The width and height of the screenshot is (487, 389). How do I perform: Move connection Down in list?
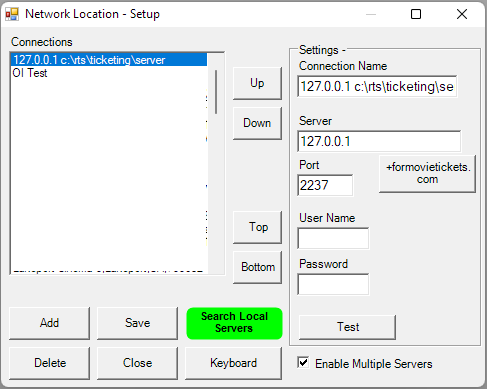pyautogui.click(x=257, y=123)
